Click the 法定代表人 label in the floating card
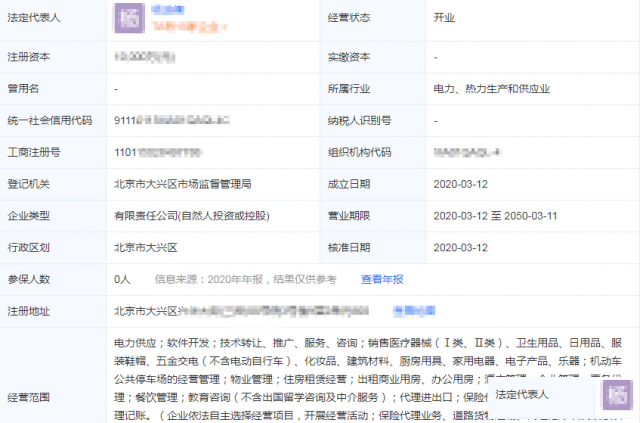This screenshot has height=423, width=640. click(x=522, y=394)
